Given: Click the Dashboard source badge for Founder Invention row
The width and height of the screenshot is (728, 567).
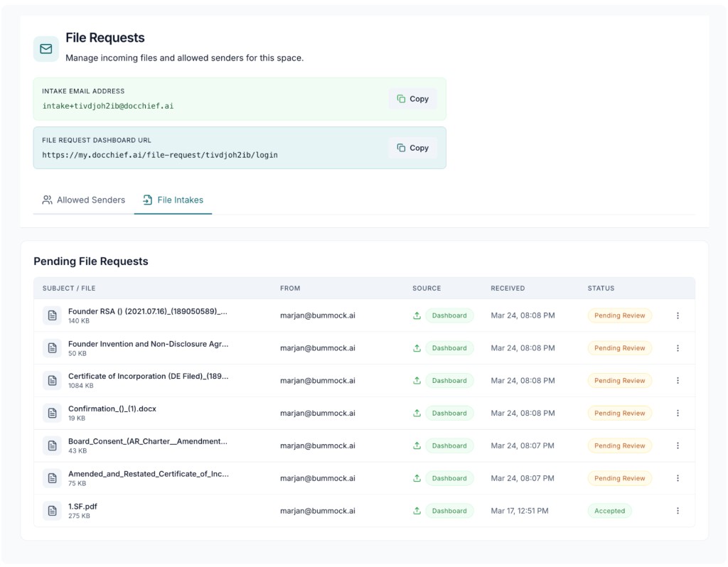Looking at the screenshot, I should [449, 347].
